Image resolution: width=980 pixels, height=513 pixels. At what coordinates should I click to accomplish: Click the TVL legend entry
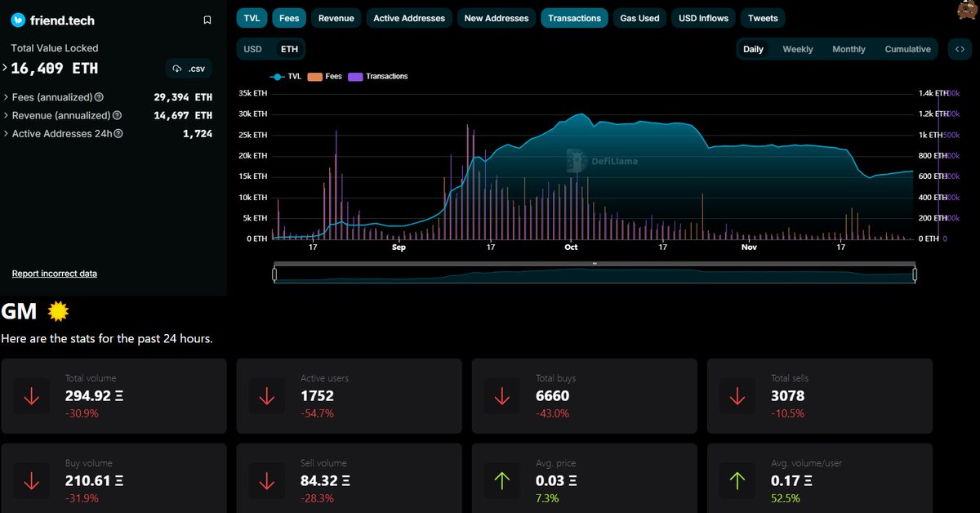[285, 76]
